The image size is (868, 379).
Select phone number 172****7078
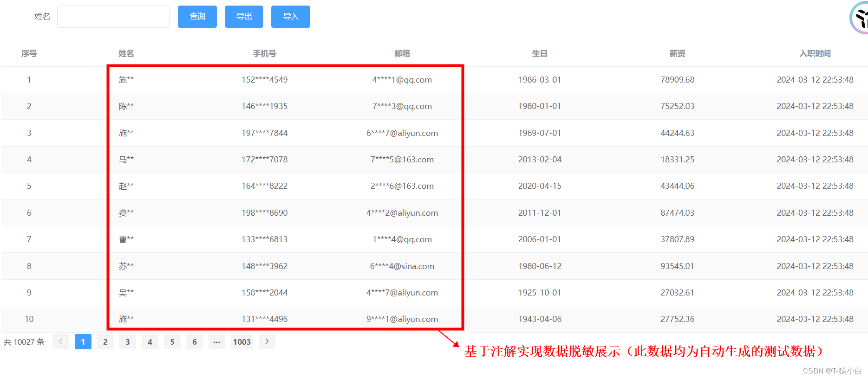(x=265, y=160)
